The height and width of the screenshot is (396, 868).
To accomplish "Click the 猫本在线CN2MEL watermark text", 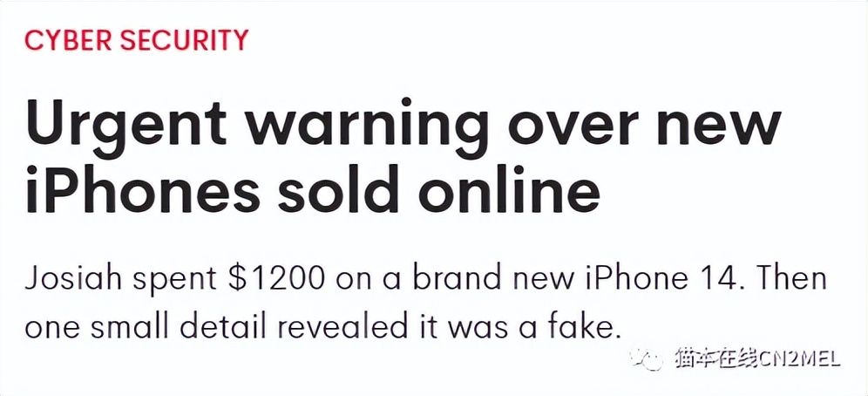I will pos(756,358).
